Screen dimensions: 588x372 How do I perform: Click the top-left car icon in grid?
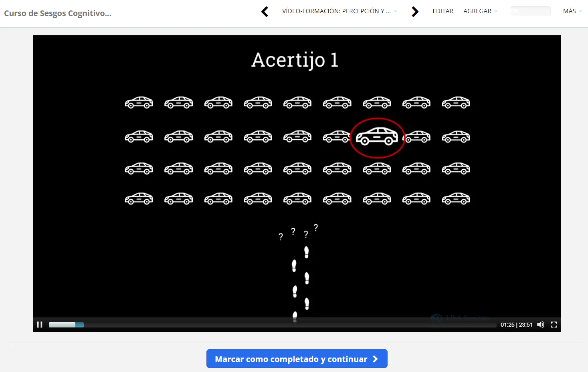(x=139, y=103)
